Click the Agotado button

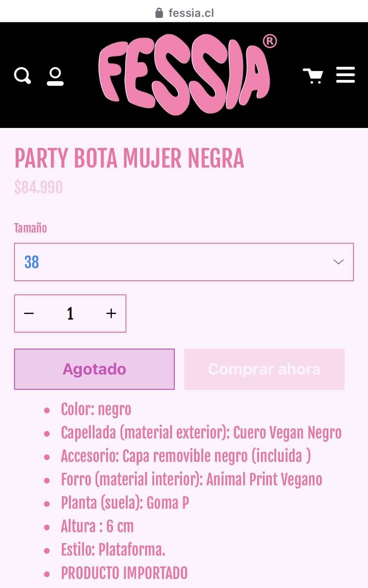pos(94,369)
